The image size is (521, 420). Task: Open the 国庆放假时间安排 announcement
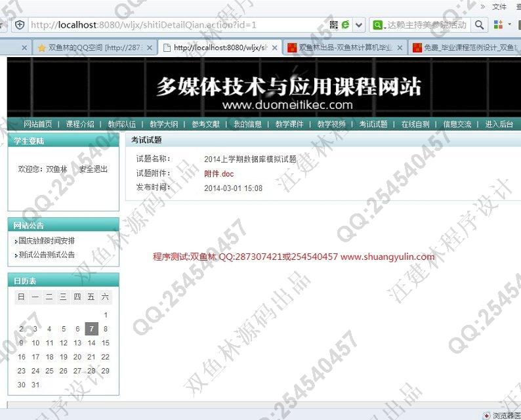coord(47,241)
